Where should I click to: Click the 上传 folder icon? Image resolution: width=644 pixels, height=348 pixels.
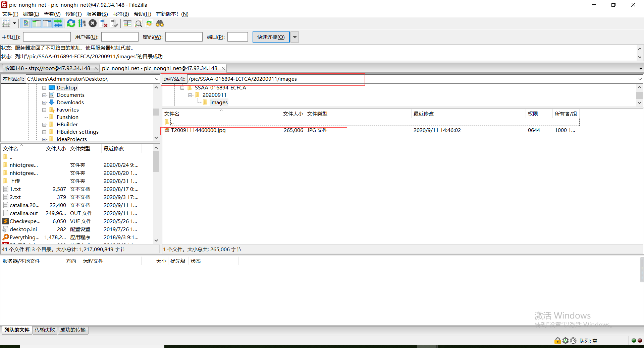pos(6,181)
